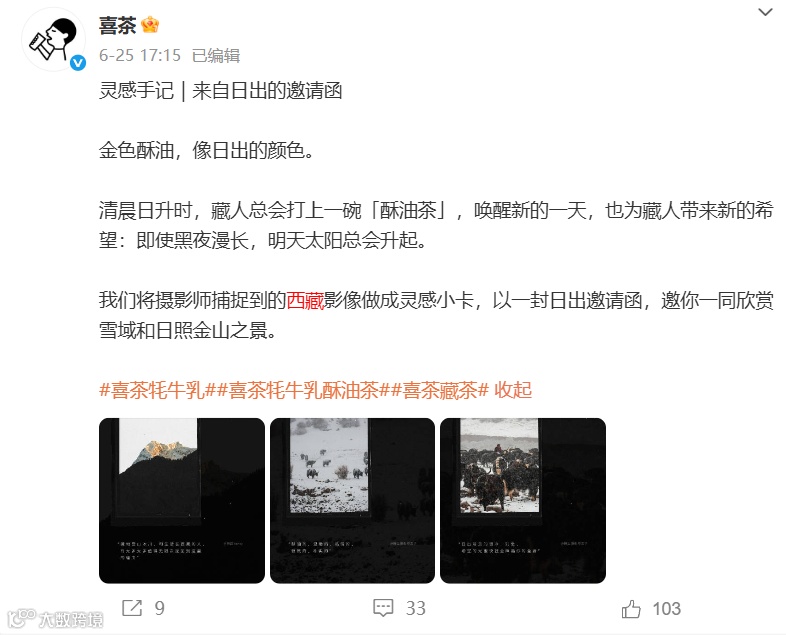Click the 喜茶 account name
Screen dimensions: 786x635
click(117, 25)
